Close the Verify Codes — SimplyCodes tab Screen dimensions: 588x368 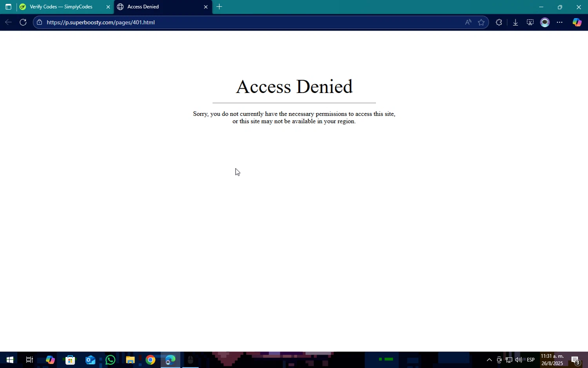pos(108,7)
